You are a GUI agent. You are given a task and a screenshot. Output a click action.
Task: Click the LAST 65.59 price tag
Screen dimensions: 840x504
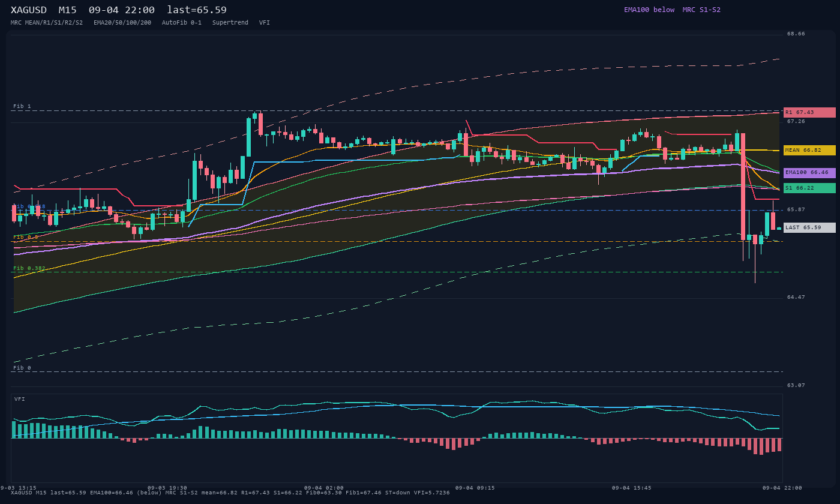(809, 227)
